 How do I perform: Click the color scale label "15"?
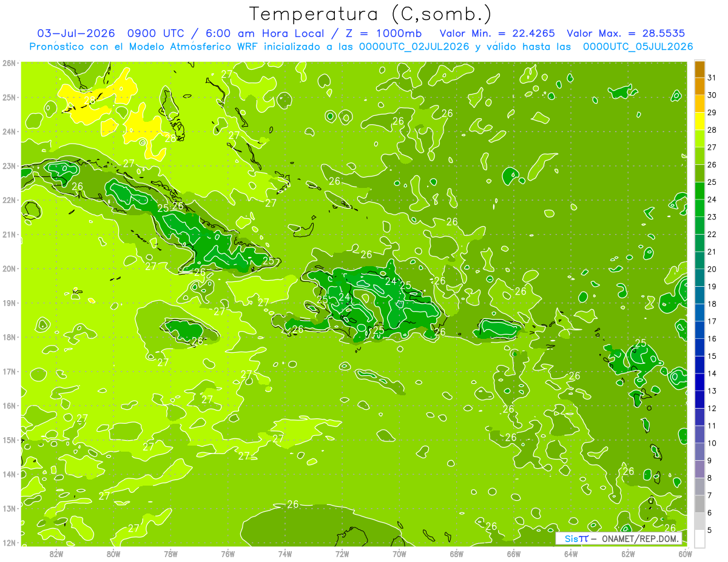coord(712,356)
